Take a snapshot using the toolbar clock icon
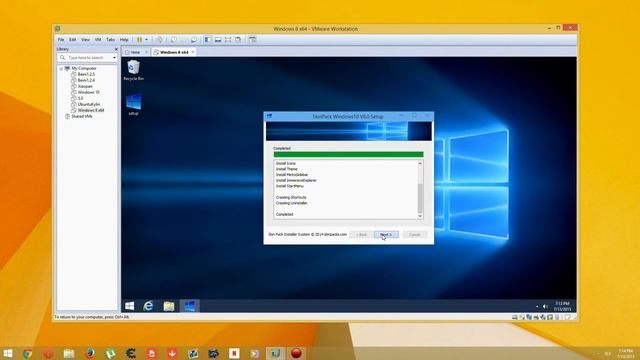Screen dimensions: 640x360 174,40
